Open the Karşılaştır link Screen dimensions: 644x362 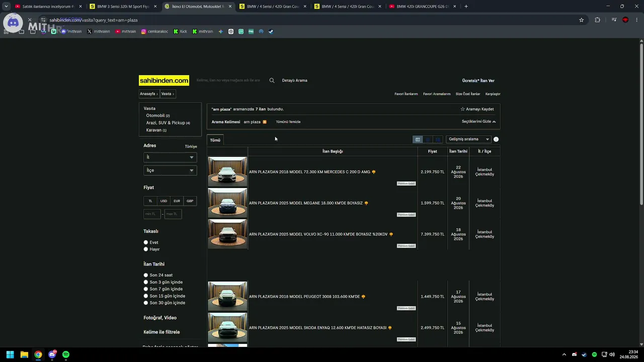pos(493,94)
